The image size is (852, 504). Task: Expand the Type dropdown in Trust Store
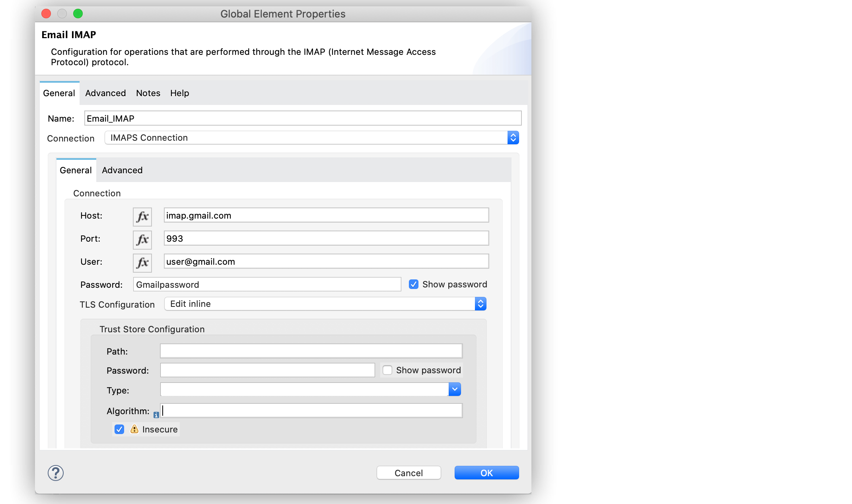pyautogui.click(x=456, y=390)
